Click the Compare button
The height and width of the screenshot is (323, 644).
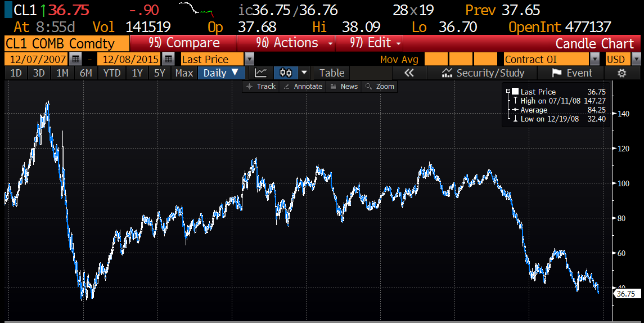183,43
